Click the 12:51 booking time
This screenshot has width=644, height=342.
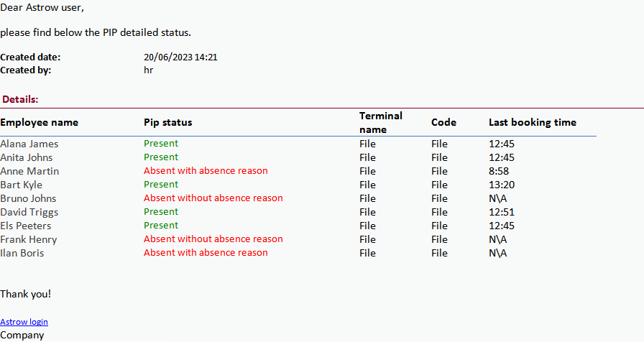pos(501,212)
